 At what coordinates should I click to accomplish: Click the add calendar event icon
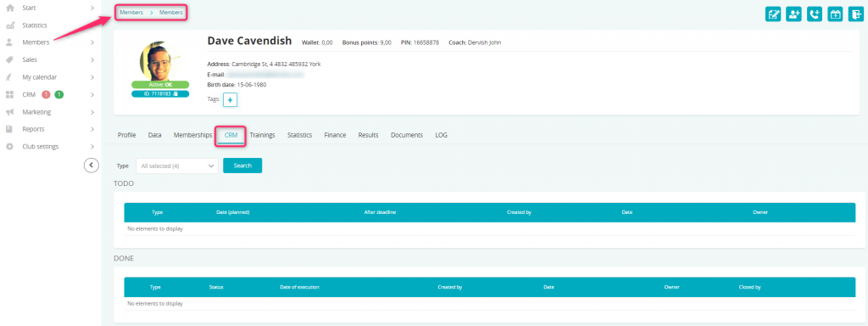tap(835, 14)
